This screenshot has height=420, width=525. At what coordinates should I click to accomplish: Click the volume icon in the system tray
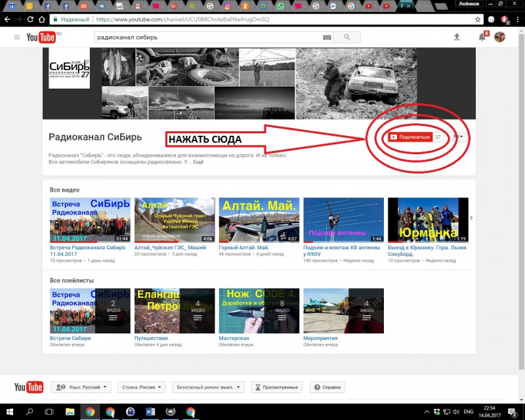tap(456, 411)
